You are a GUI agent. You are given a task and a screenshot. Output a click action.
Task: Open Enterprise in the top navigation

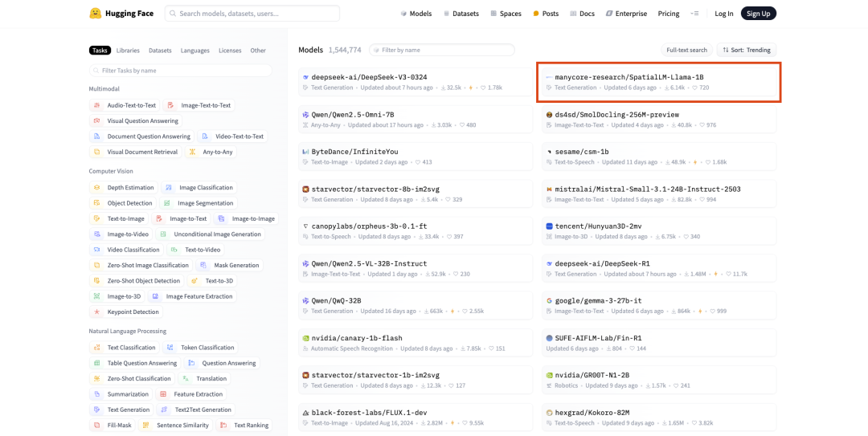pyautogui.click(x=626, y=14)
